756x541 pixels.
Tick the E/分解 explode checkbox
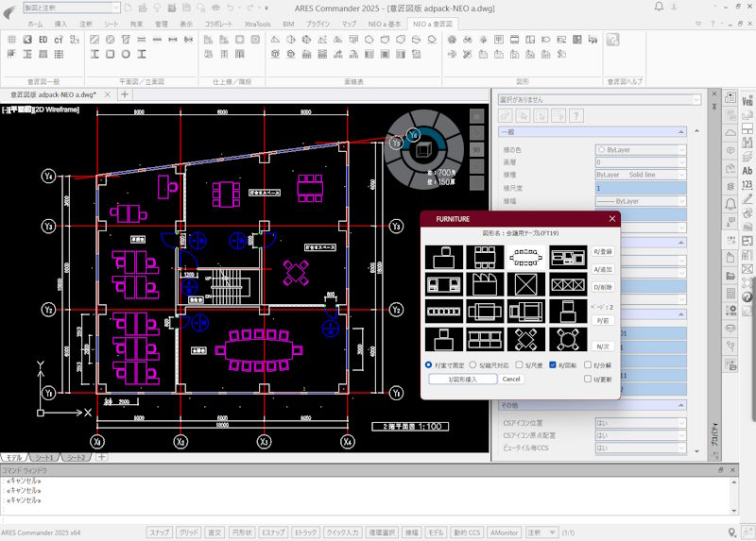click(x=588, y=364)
